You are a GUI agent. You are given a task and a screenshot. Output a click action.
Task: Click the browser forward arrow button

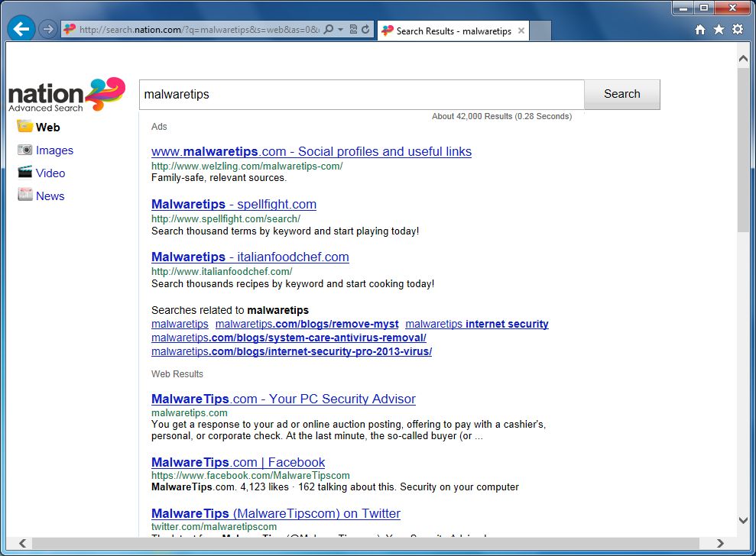coord(47,29)
